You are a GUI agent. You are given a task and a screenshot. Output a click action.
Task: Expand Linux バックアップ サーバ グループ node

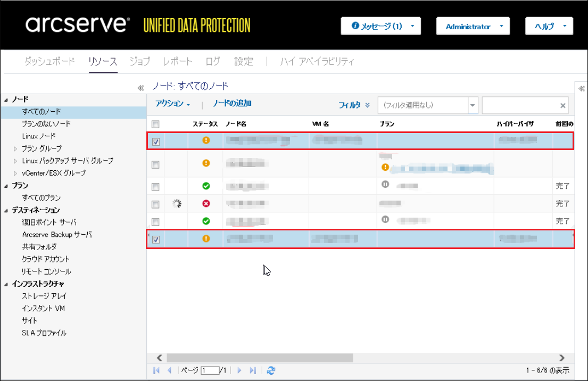pos(15,161)
